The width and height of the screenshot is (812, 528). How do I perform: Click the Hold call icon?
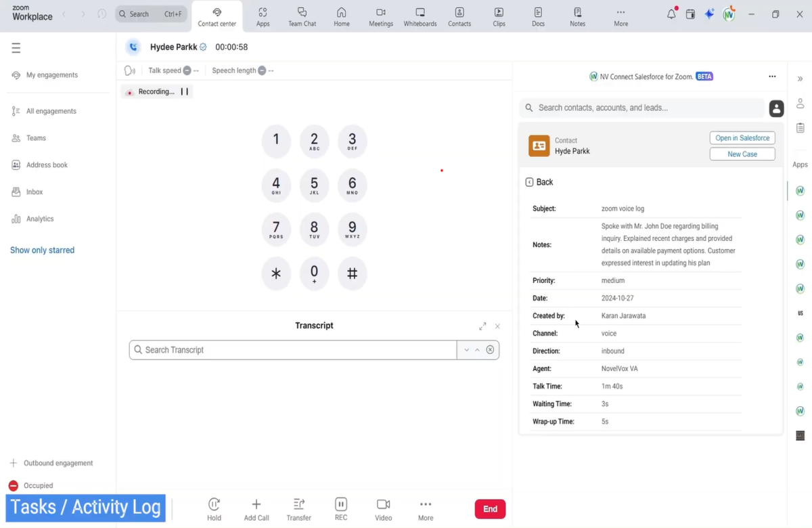214,504
